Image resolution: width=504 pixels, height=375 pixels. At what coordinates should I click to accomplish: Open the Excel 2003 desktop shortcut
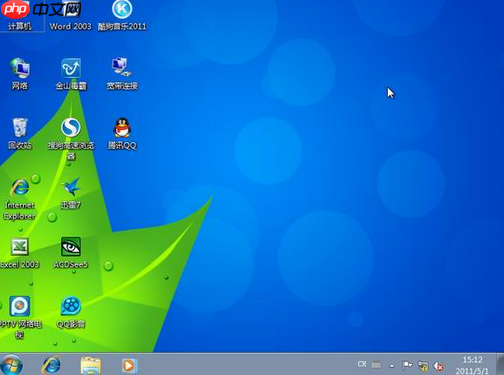point(20,253)
